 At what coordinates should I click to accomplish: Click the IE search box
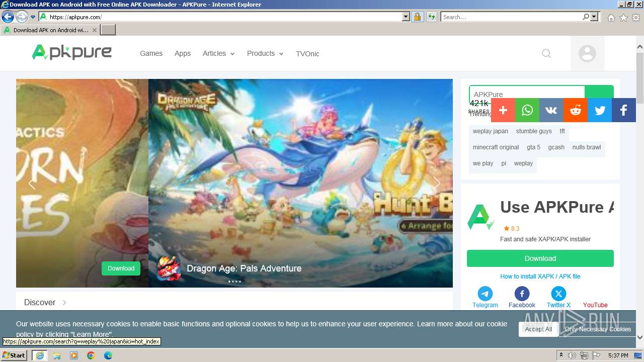[x=511, y=17]
